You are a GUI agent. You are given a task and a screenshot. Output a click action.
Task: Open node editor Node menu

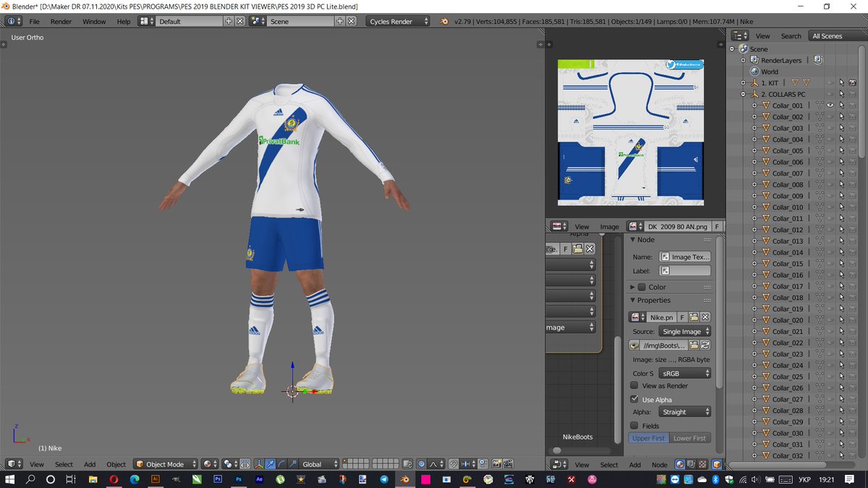coord(659,465)
